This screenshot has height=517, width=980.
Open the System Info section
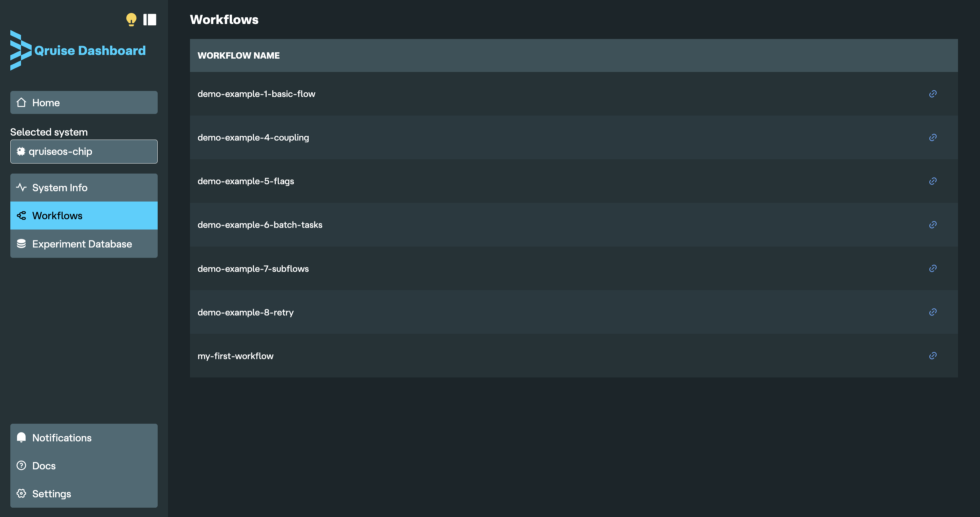[x=84, y=188]
